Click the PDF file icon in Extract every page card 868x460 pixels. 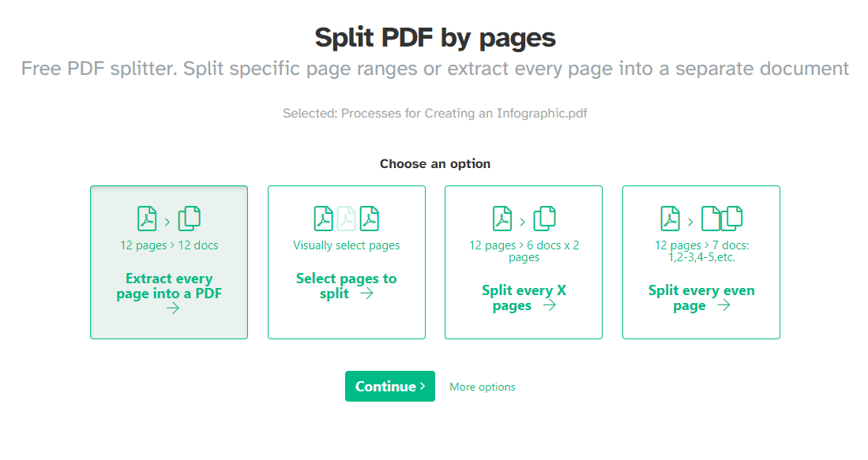[148, 218]
